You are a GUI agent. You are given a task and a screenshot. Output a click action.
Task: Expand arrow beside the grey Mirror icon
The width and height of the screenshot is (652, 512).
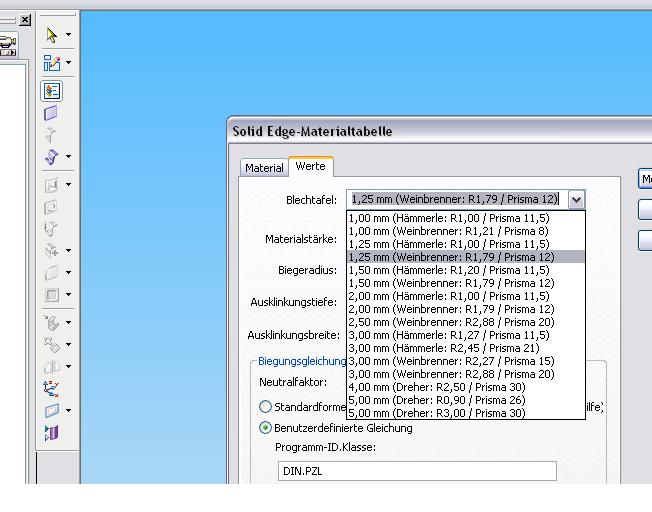[68, 366]
